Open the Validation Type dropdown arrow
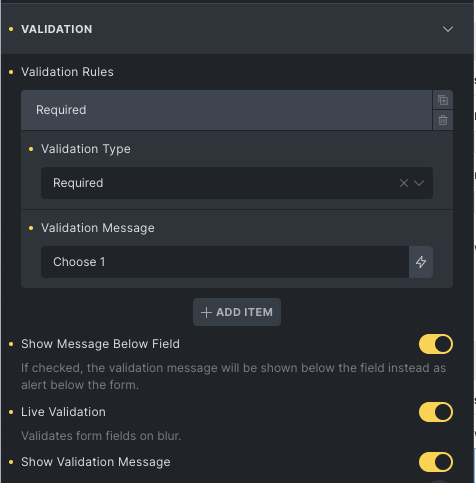 (x=419, y=183)
